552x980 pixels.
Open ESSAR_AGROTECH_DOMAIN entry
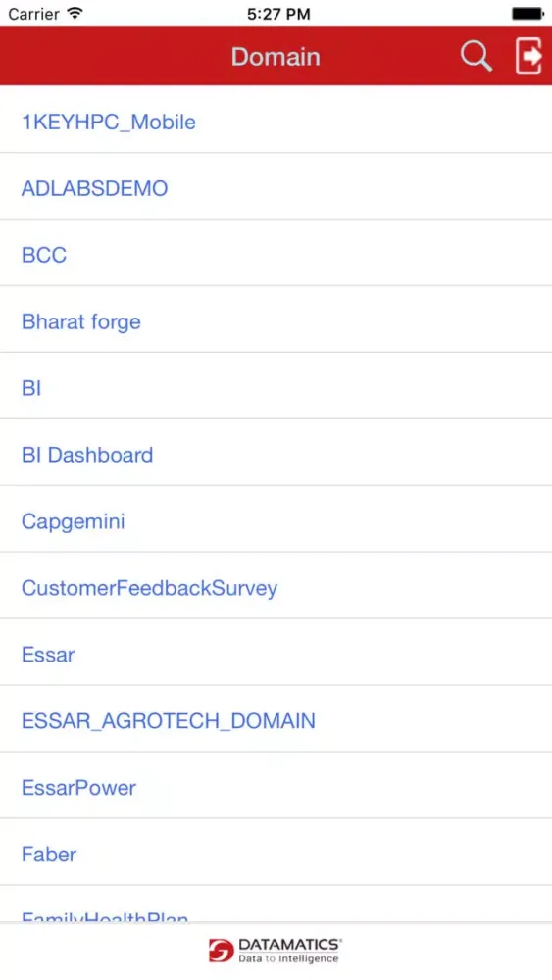click(x=276, y=720)
